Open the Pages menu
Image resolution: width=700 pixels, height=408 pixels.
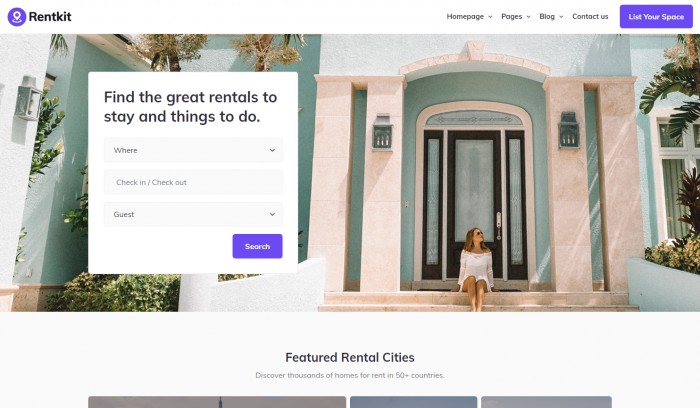point(512,17)
